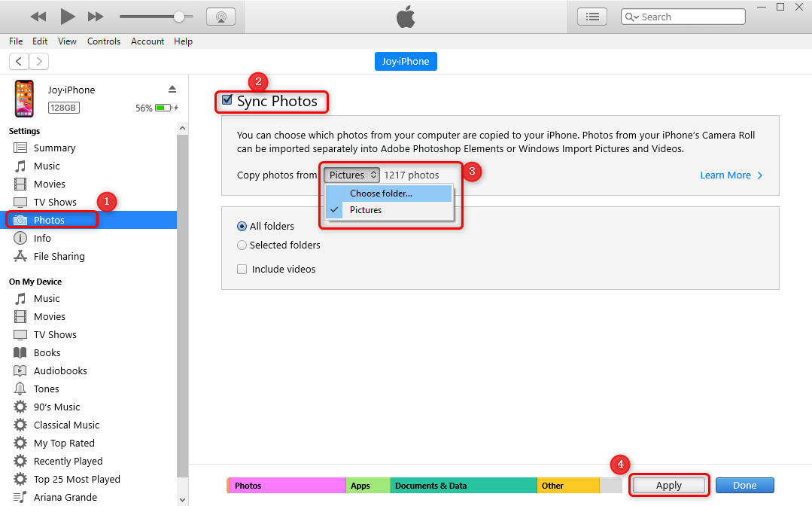Go back with the left arrow
Viewport: 812px width, 506px height.
[19, 61]
